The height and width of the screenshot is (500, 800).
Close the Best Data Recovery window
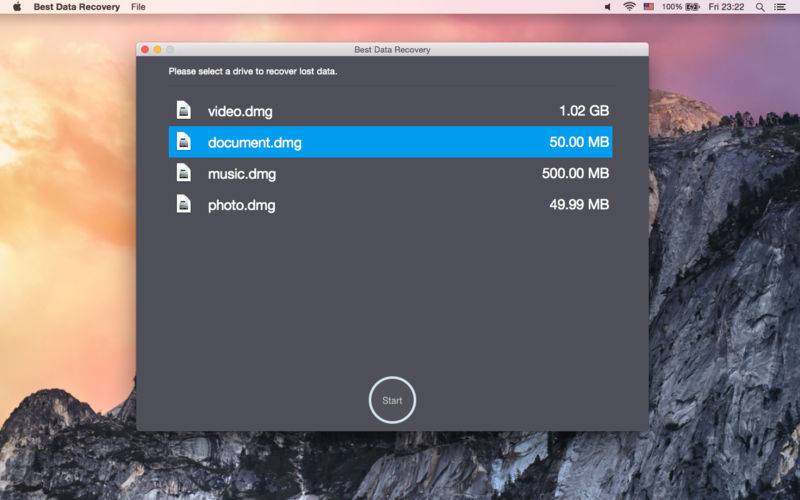pyautogui.click(x=145, y=49)
